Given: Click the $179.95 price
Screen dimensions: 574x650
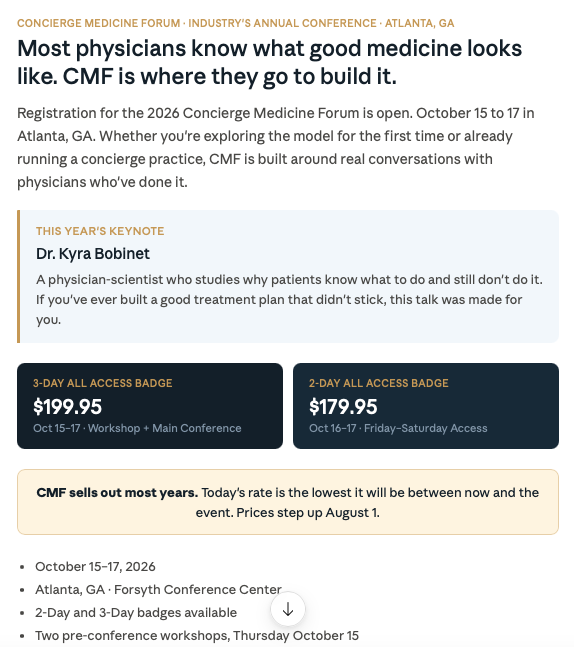Looking at the screenshot, I should pos(343,406).
